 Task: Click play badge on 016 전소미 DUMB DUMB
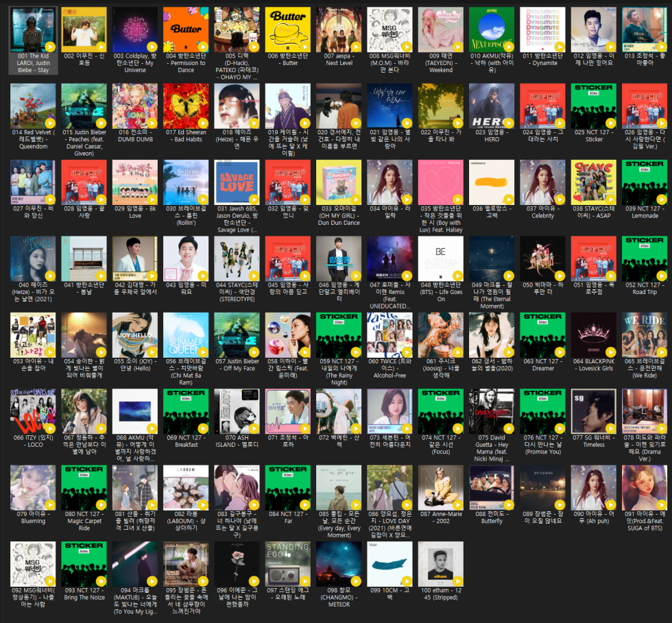point(152,123)
